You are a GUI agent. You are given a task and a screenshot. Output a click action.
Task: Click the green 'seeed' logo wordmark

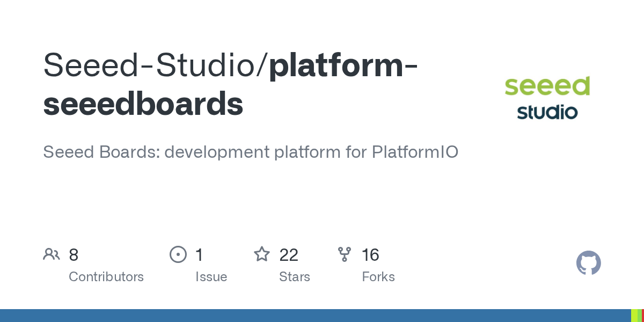point(547,86)
